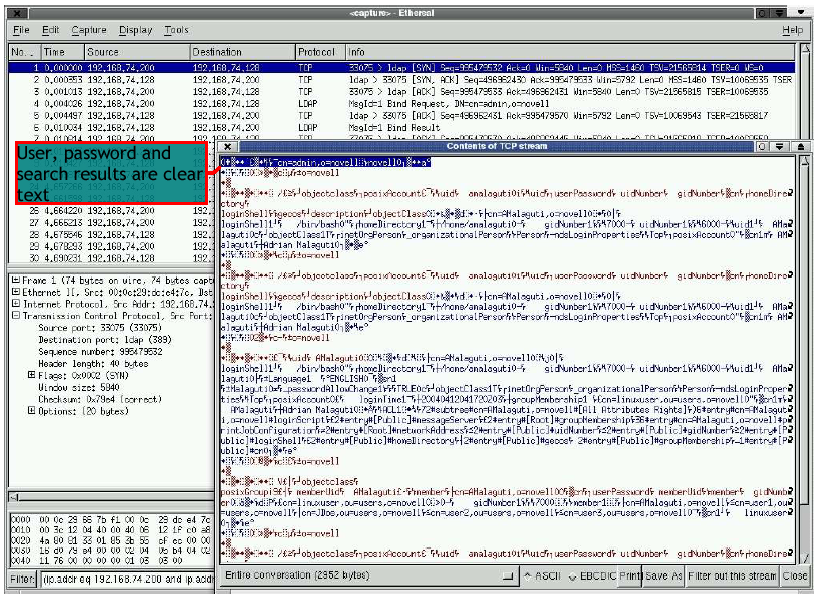Open the Display menu

coord(135,30)
